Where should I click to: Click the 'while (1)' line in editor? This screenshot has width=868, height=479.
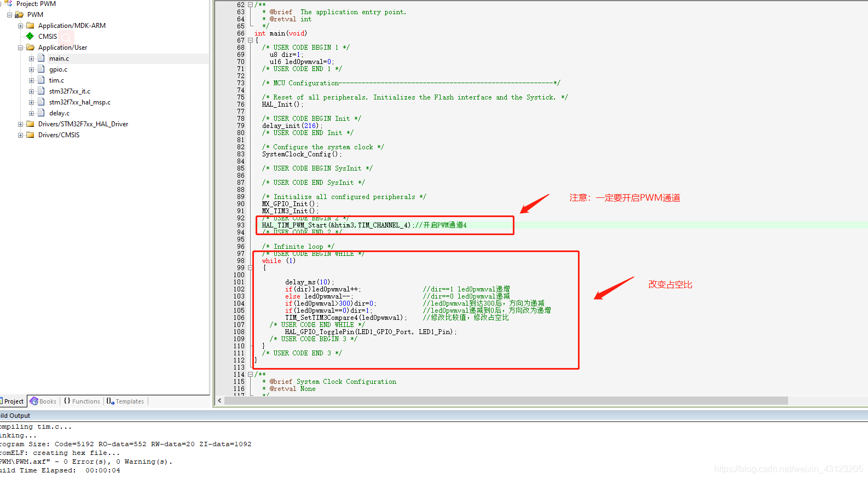[279, 261]
